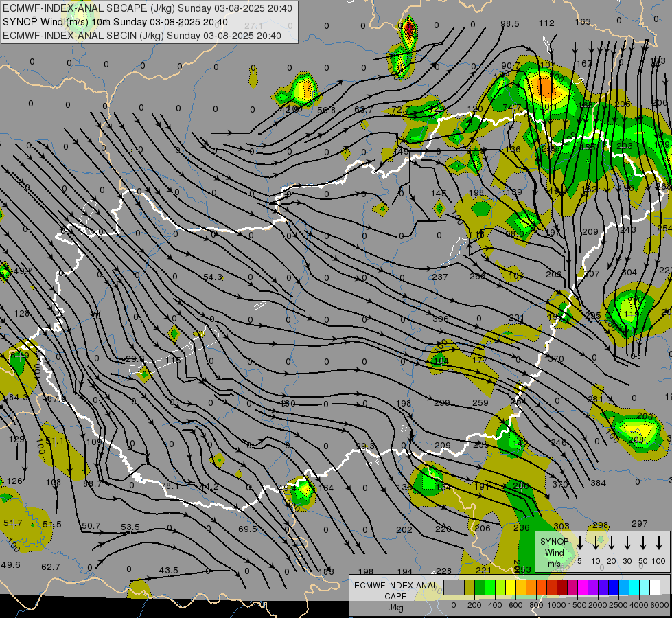Image resolution: width=672 pixels, height=618 pixels.
Task: Pick the olive swatch in CAPE legend
Action: (x=470, y=588)
